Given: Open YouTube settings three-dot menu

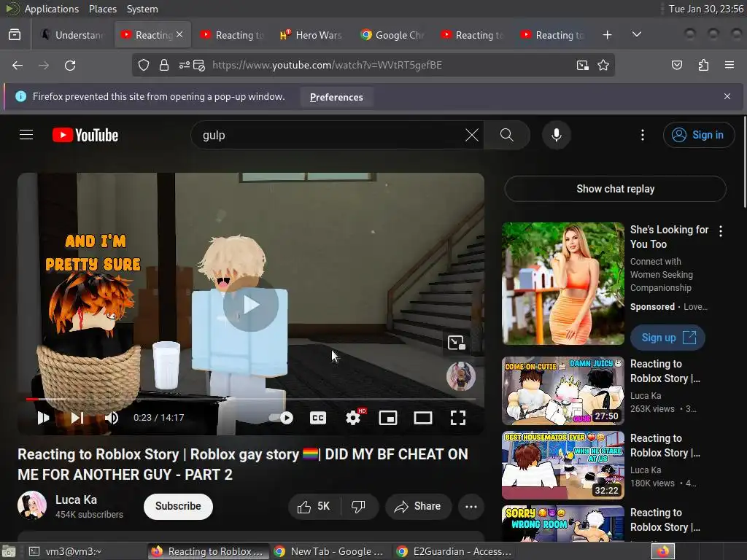Looking at the screenshot, I should pyautogui.click(x=642, y=135).
